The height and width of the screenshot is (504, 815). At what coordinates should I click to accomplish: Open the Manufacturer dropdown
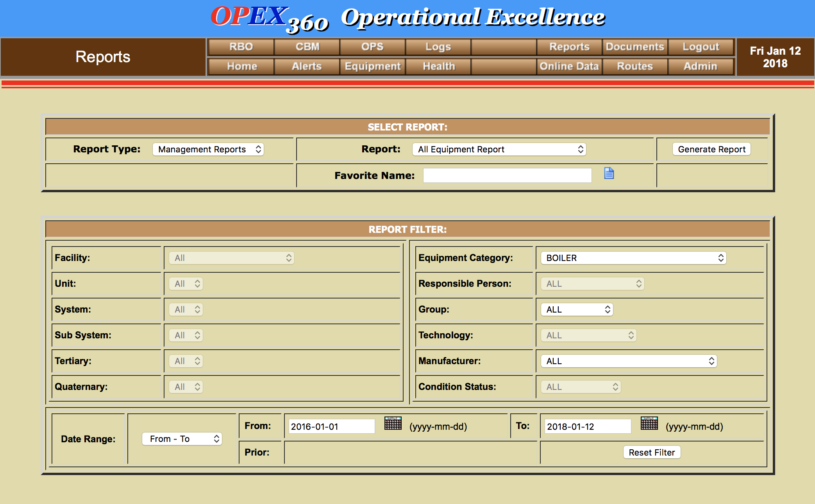pyautogui.click(x=629, y=361)
